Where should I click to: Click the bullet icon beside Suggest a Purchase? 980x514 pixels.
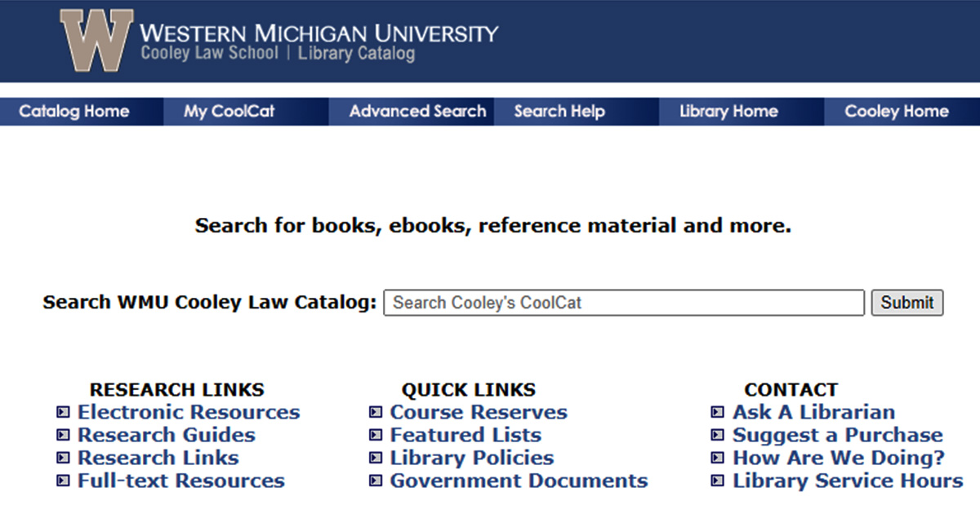pyautogui.click(x=718, y=436)
